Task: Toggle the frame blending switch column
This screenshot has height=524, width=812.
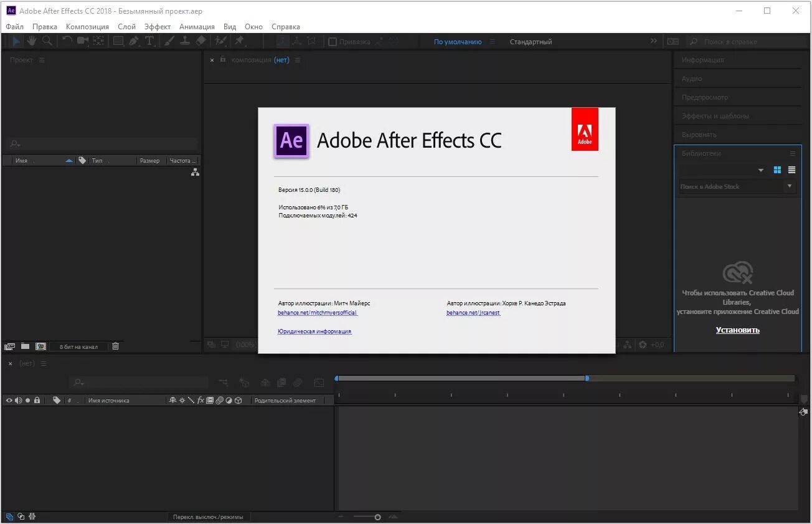Action: (x=210, y=400)
